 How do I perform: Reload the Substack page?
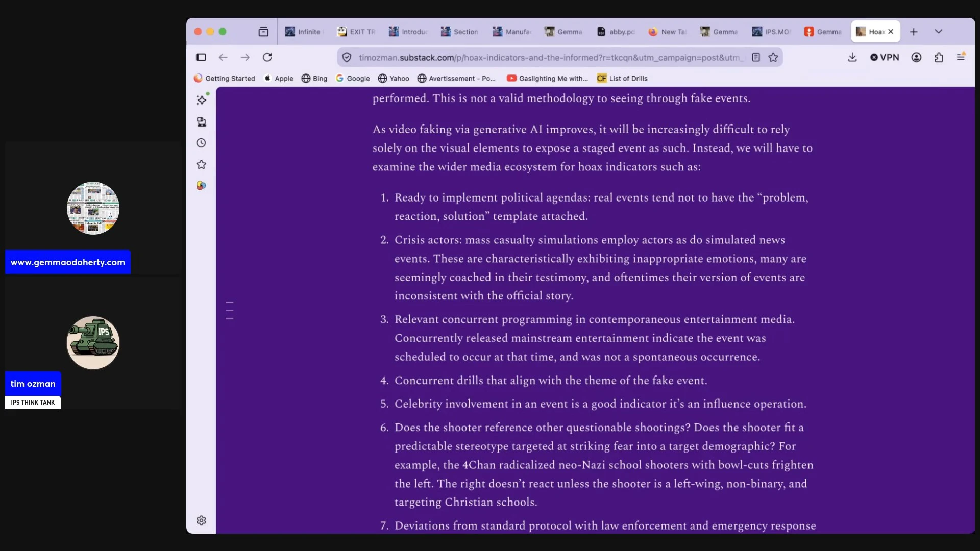tap(267, 57)
